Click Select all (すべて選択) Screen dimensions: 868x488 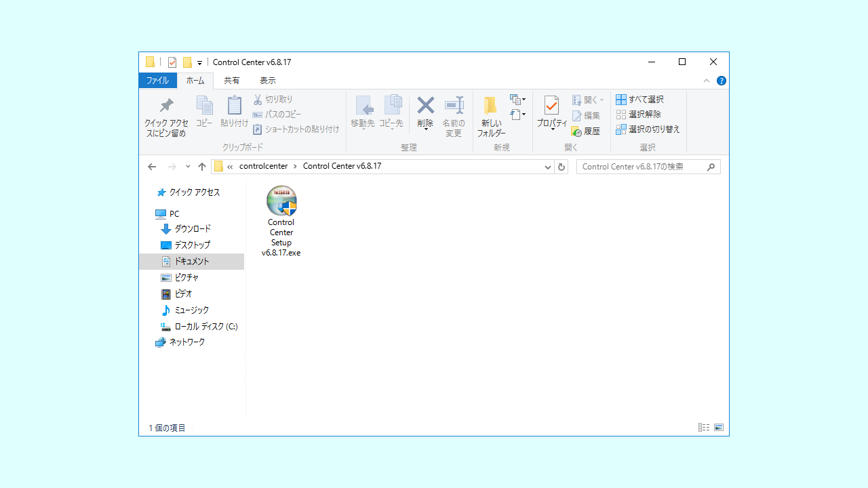pyautogui.click(x=639, y=100)
